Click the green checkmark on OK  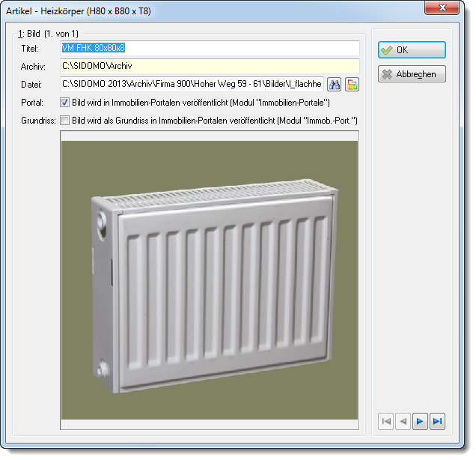(387, 50)
